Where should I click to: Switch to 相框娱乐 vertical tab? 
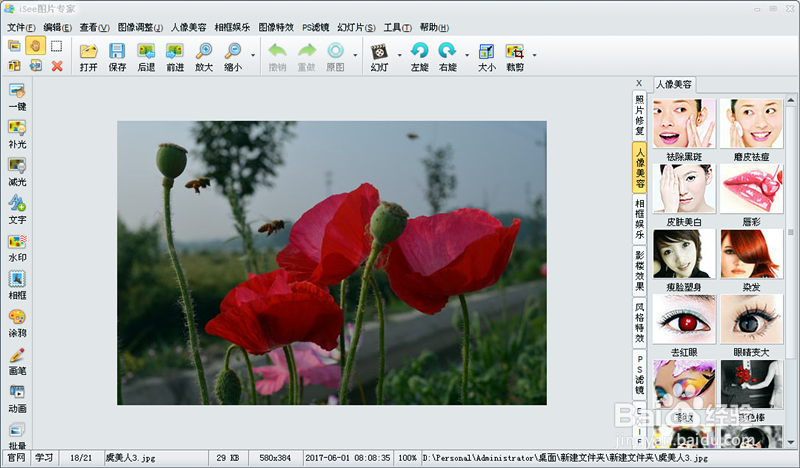coord(639,219)
